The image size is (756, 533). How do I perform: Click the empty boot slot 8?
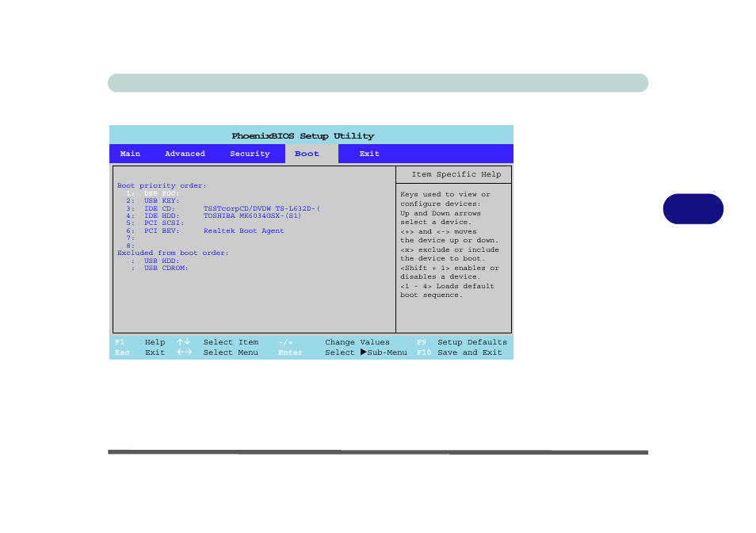pyautogui.click(x=131, y=246)
